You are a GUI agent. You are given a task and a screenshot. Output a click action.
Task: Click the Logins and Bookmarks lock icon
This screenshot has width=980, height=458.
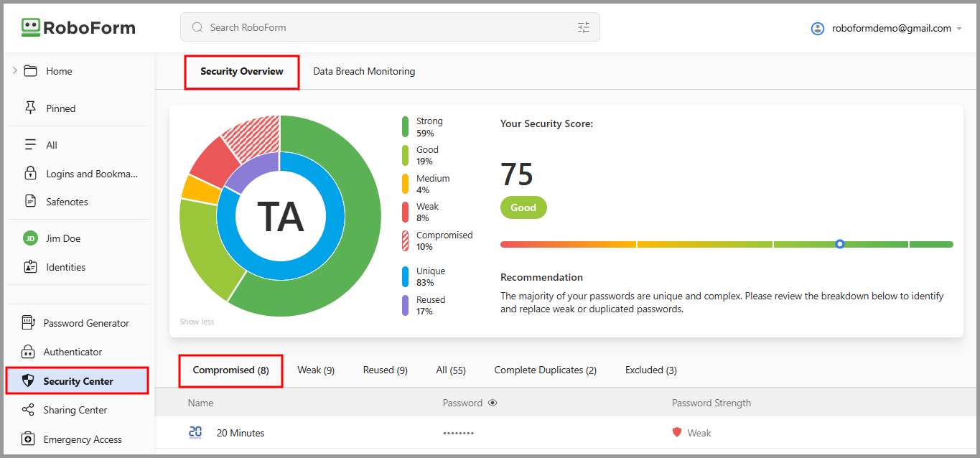click(x=30, y=173)
